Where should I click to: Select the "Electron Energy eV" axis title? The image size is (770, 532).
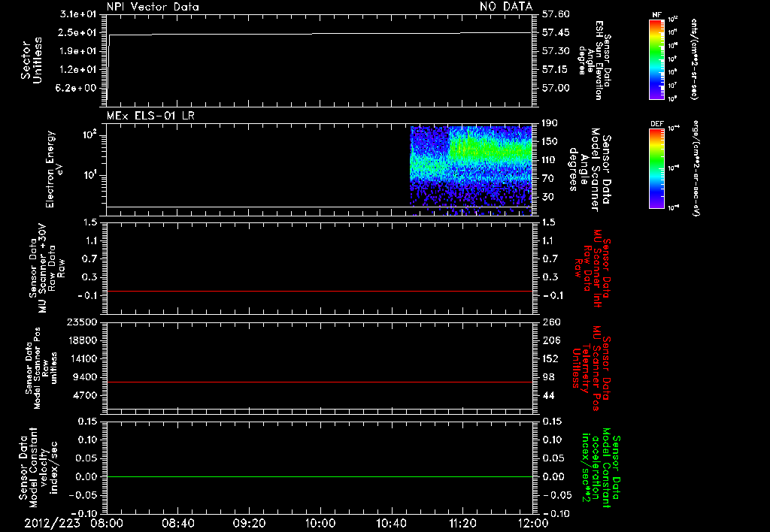[54, 169]
